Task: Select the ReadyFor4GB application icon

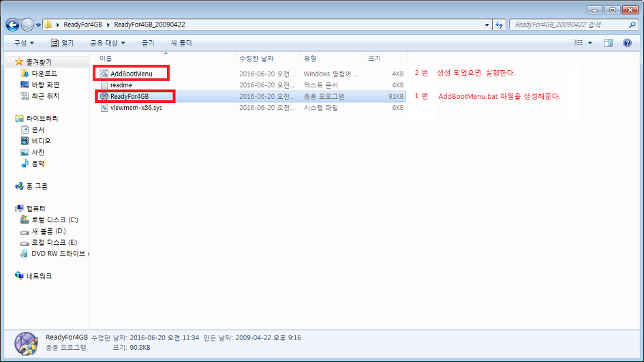Action: (x=104, y=96)
